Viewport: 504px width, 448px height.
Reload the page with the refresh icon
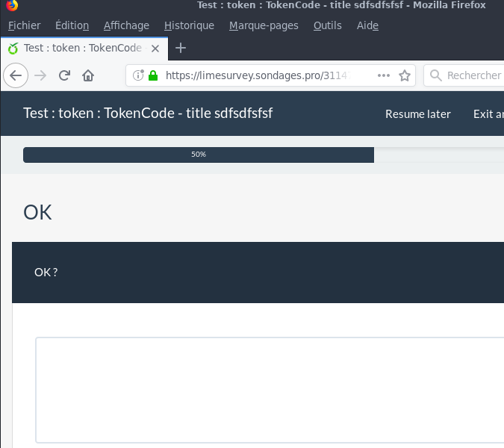64,75
